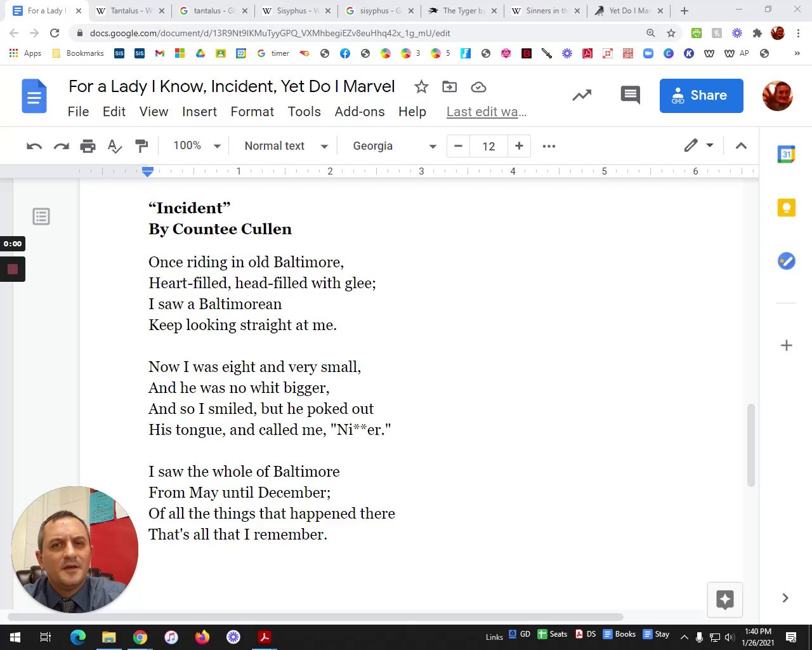
Task: Show document outline icon
Action: click(x=41, y=216)
